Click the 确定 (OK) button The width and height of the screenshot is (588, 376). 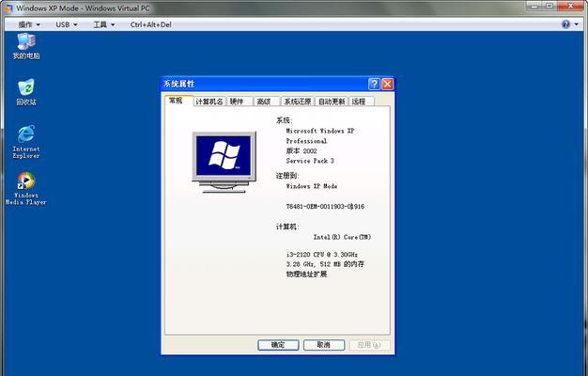pos(278,345)
